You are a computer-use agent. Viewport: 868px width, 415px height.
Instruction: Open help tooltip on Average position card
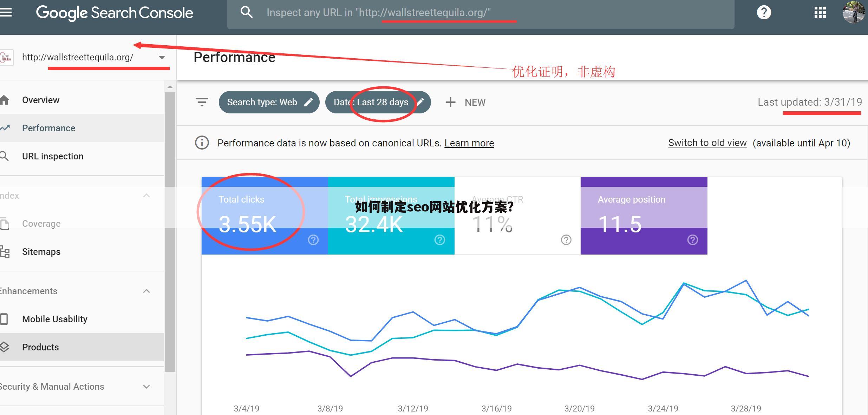(693, 240)
